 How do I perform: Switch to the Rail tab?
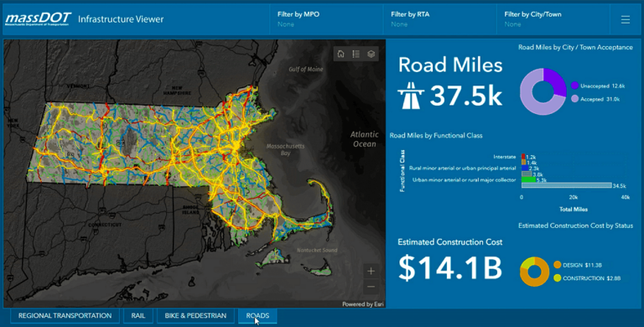(x=138, y=316)
